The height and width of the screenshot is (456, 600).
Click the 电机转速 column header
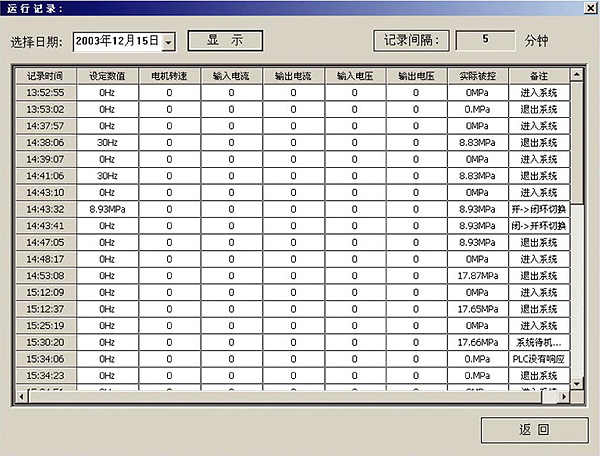[x=169, y=76]
